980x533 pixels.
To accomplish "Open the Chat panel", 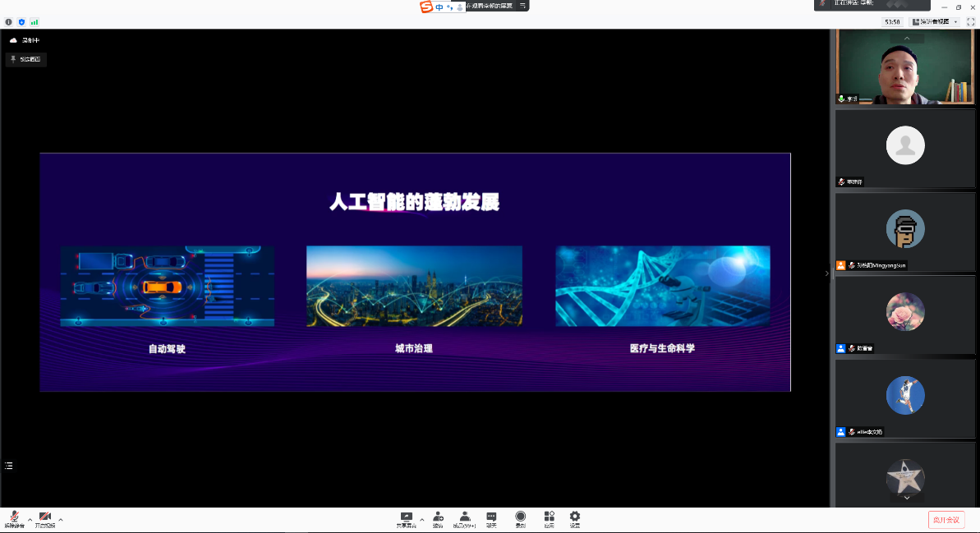I will coord(491,517).
